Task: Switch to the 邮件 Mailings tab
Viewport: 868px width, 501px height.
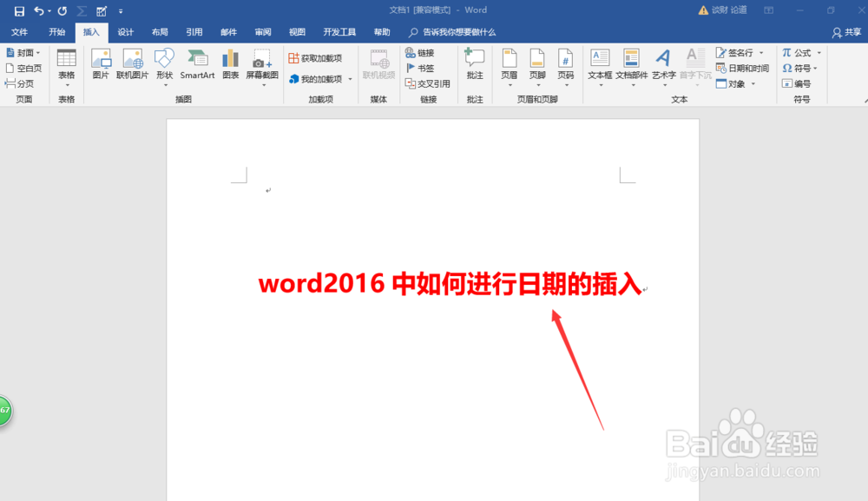Action: pos(228,32)
